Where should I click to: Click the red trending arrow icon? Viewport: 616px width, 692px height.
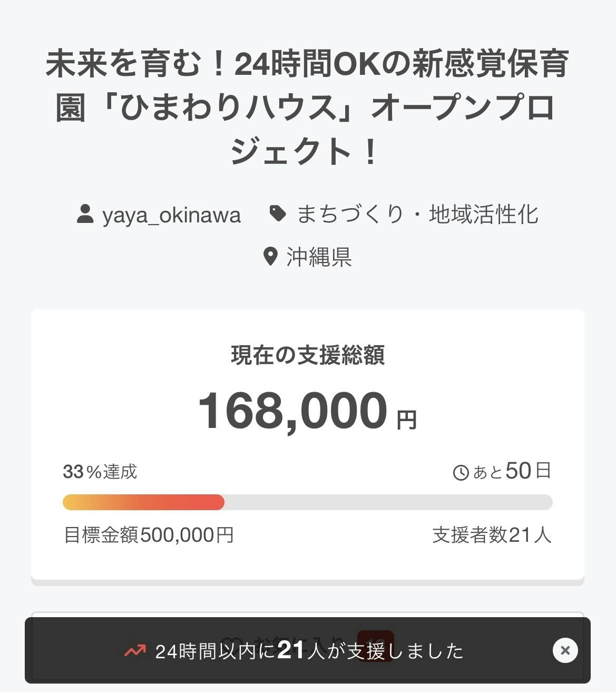click(x=135, y=651)
